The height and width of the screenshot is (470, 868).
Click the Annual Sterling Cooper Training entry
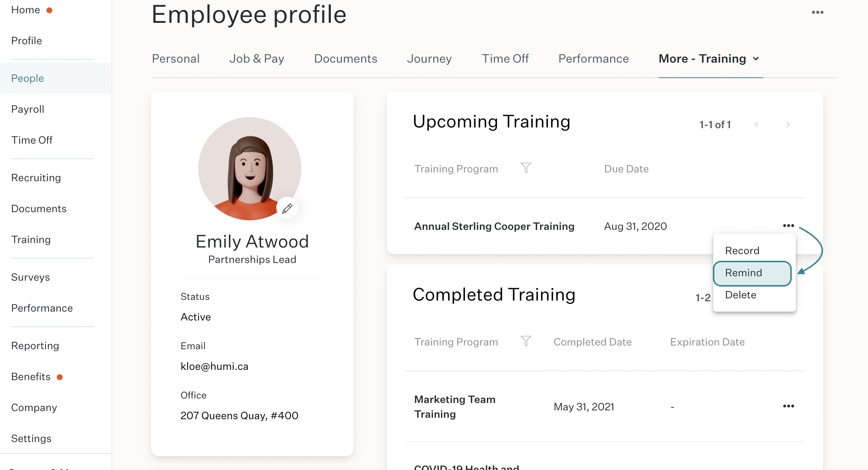494,226
